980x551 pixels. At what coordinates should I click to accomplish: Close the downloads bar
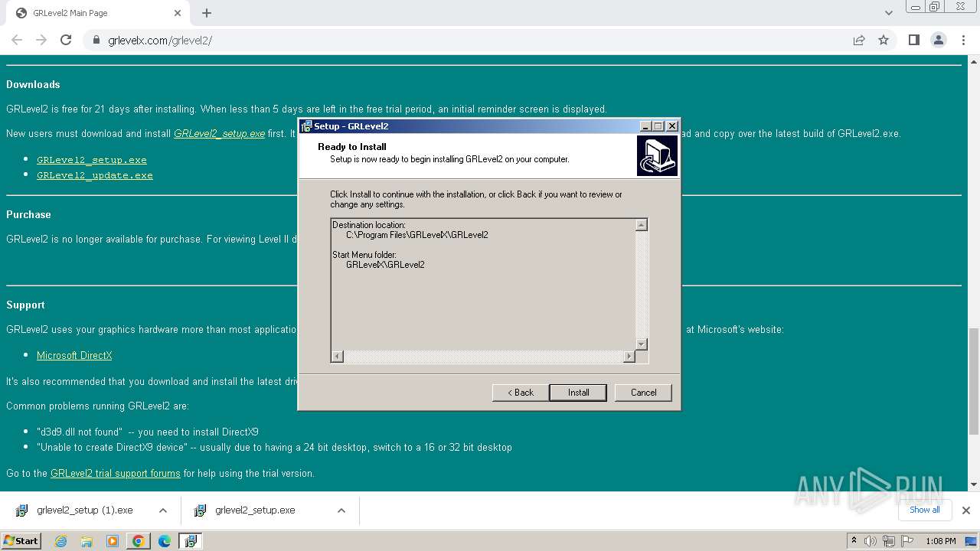click(x=966, y=510)
